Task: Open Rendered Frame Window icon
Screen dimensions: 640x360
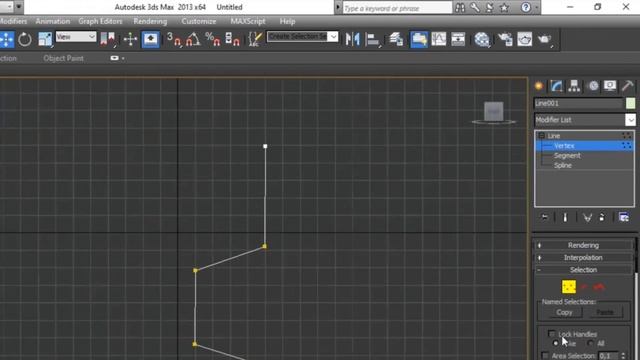Action: click(x=524, y=40)
